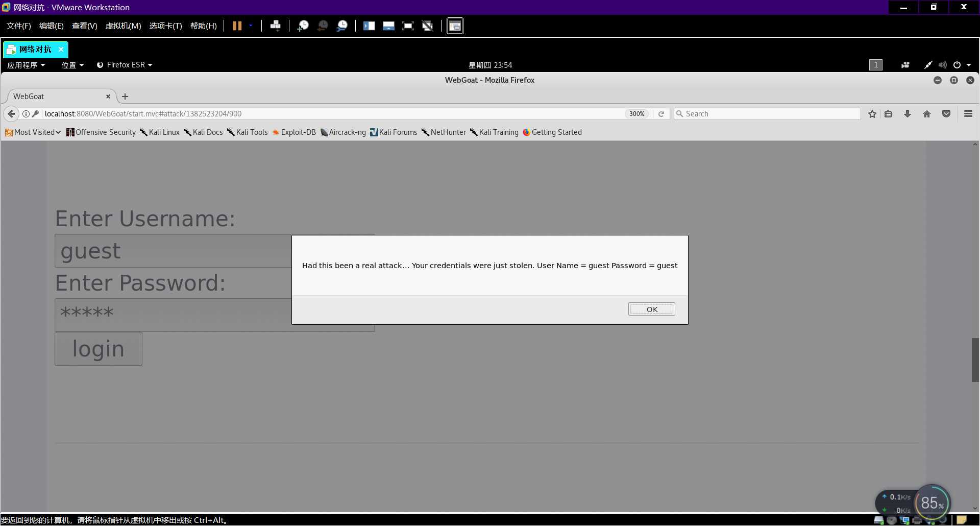Select workspace 1 indicator in top panel

pyautogui.click(x=876, y=65)
